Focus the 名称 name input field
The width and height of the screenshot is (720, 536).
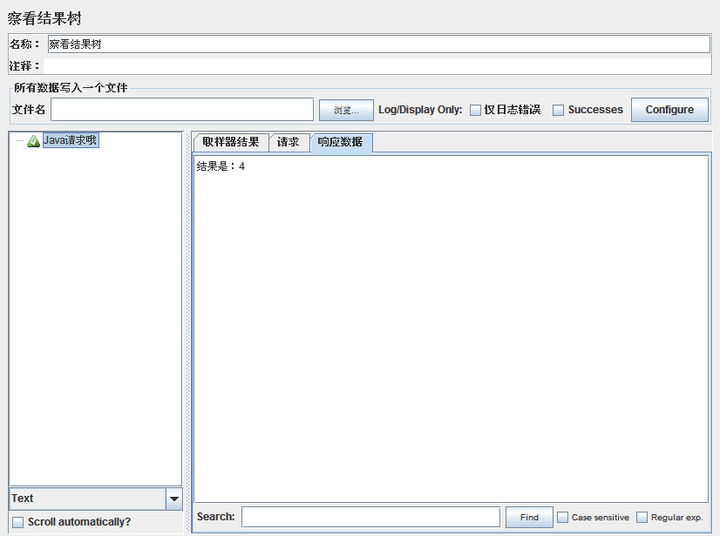(x=379, y=44)
